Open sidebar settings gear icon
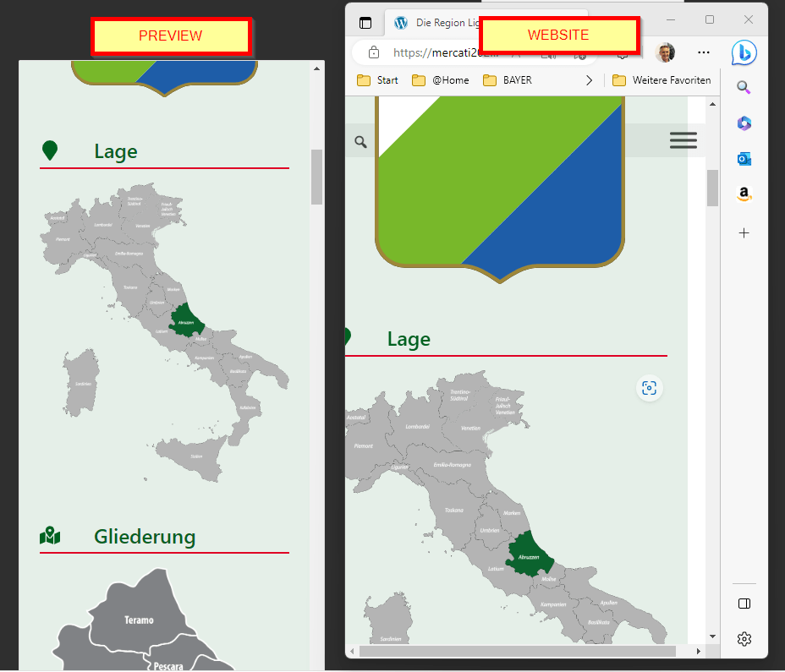The width and height of the screenshot is (785, 672). [744, 638]
